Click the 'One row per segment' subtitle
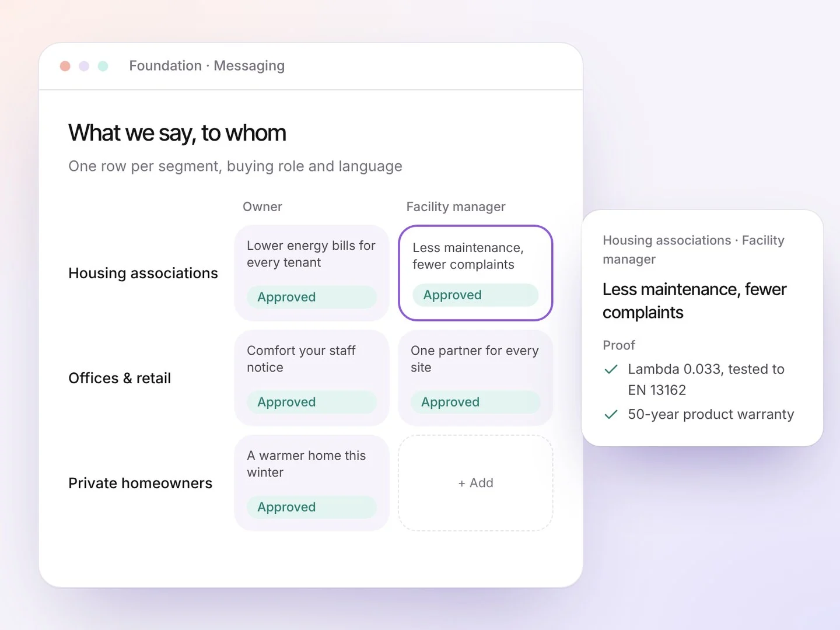 [235, 166]
